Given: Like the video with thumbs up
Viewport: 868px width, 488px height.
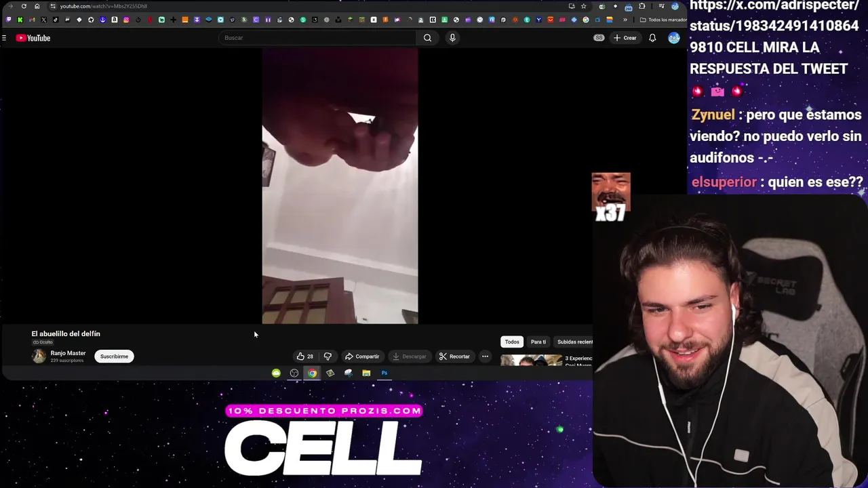Looking at the screenshot, I should pyautogui.click(x=304, y=357).
